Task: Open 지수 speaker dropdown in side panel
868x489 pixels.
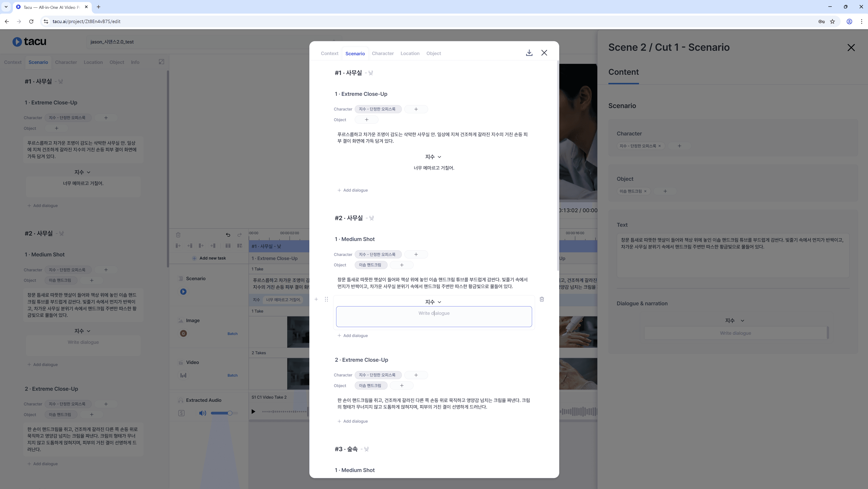Action: [x=735, y=320]
